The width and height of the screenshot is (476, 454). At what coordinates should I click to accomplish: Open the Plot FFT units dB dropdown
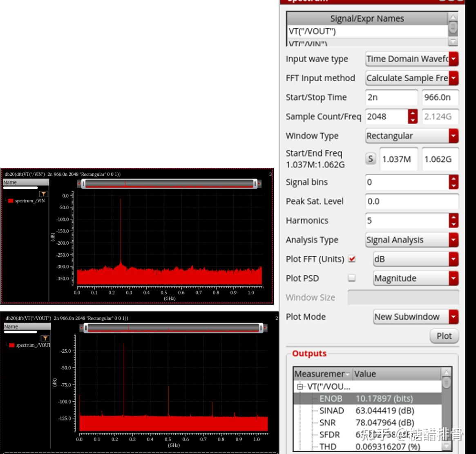[416, 259]
